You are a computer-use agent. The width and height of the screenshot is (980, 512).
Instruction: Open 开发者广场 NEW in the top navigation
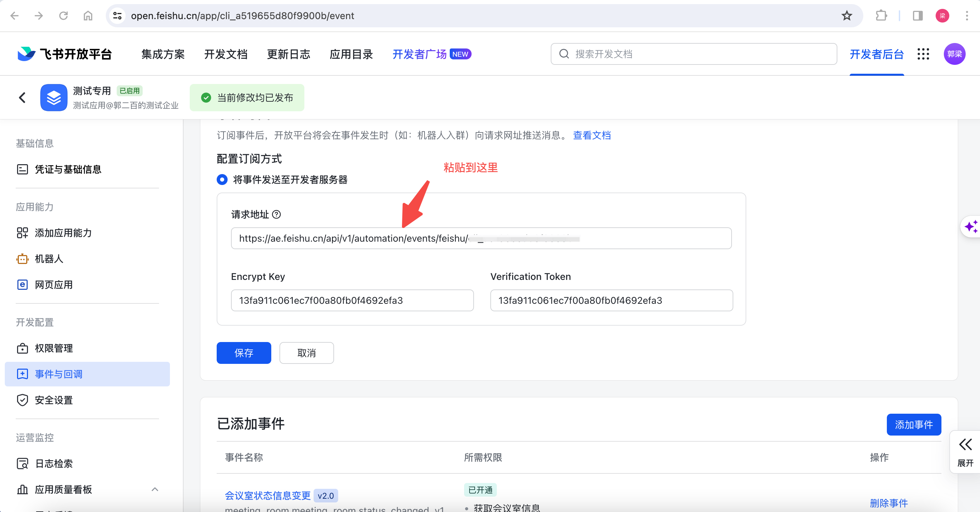[x=432, y=54]
